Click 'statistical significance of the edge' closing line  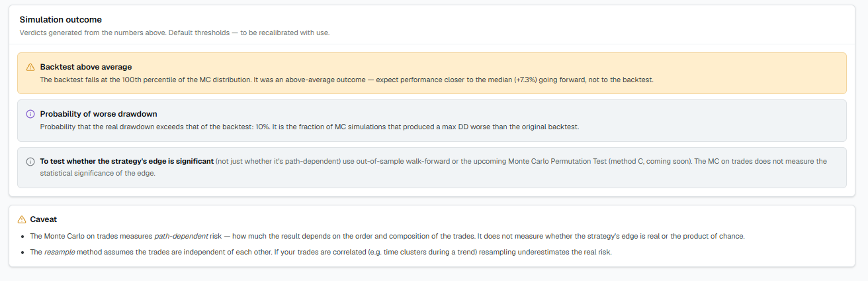coord(99,174)
